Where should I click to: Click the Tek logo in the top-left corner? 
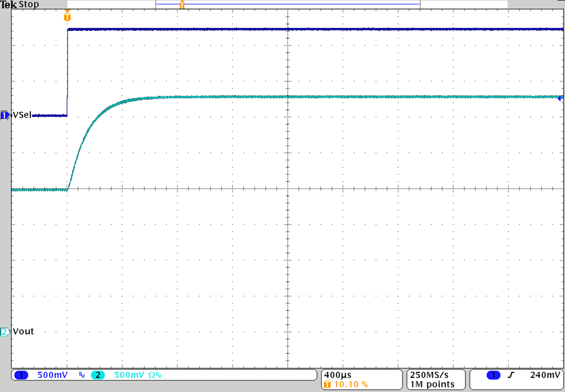tap(8, 4)
